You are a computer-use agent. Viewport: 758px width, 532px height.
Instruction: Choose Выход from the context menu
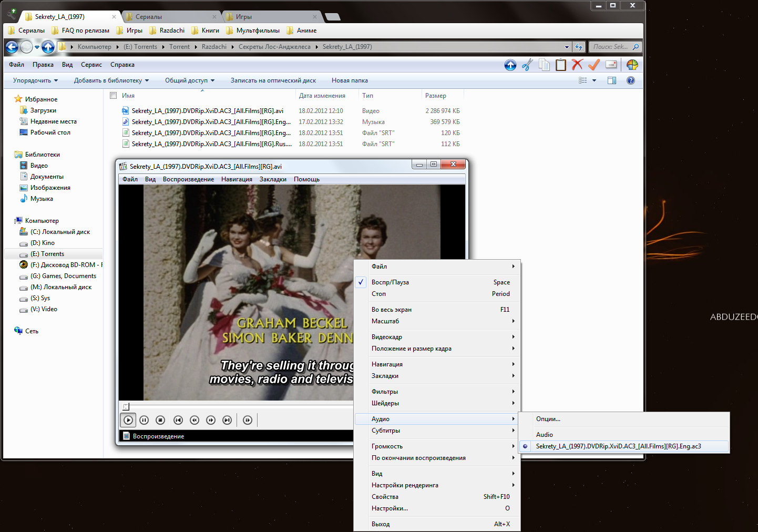coord(437,524)
